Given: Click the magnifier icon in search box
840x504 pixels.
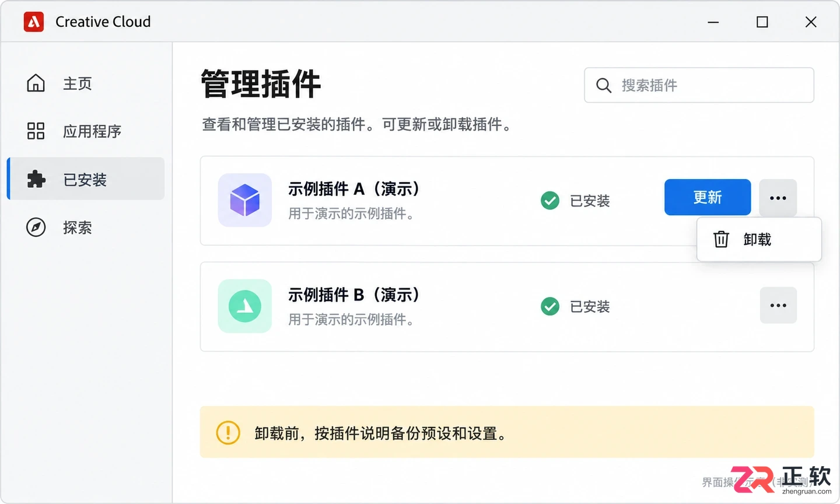Looking at the screenshot, I should coord(604,86).
